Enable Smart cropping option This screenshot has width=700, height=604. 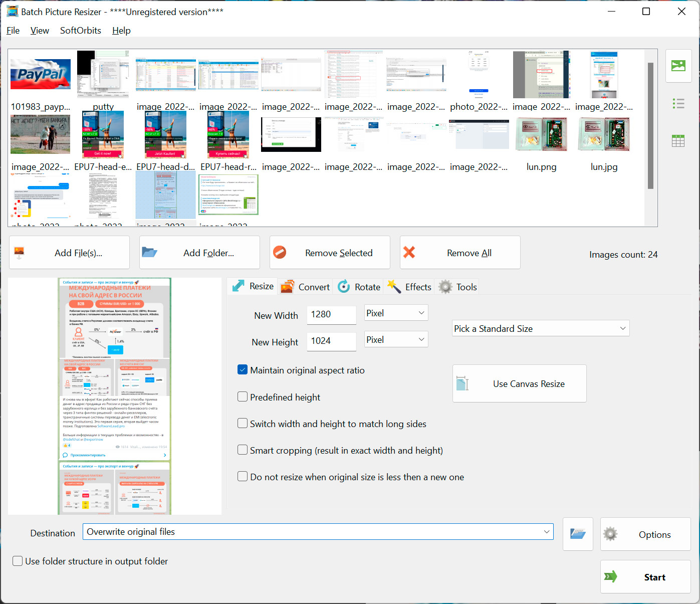(x=243, y=450)
